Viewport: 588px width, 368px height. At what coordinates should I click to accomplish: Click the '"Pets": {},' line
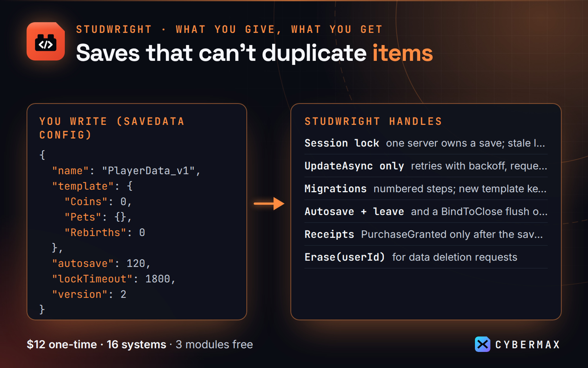point(98,217)
